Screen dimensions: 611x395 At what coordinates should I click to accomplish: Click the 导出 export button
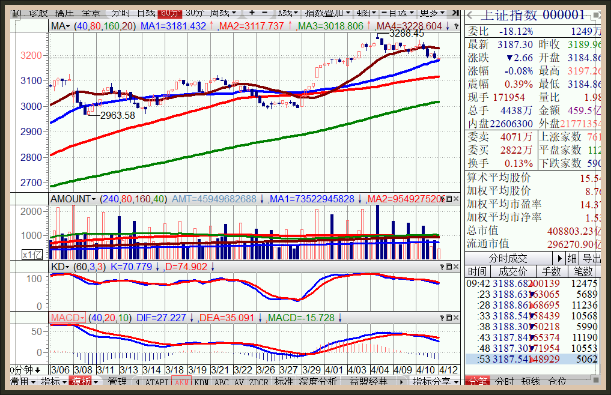[x=591, y=259]
